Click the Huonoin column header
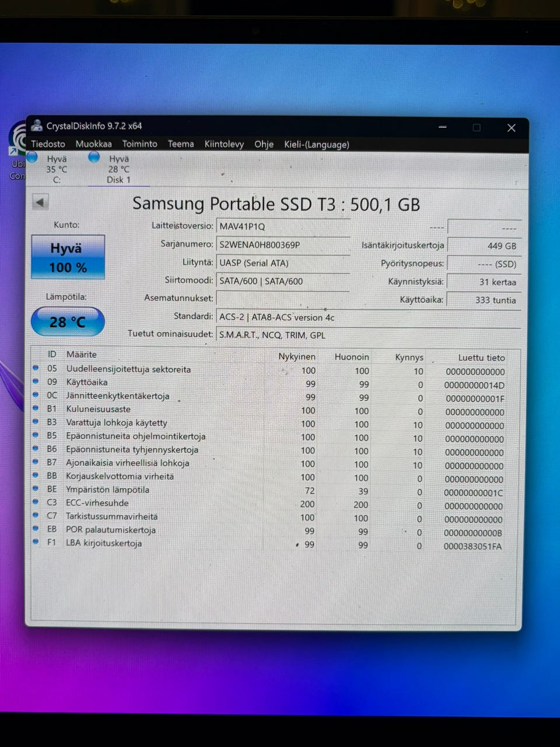Viewport: 560px width, 747px height. click(352, 357)
